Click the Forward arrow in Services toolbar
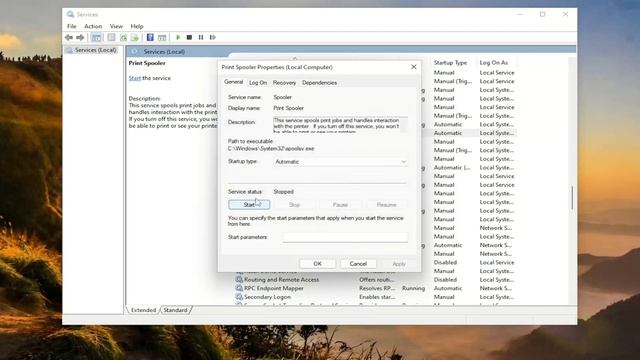This screenshot has width=640, height=360. coord(80,38)
